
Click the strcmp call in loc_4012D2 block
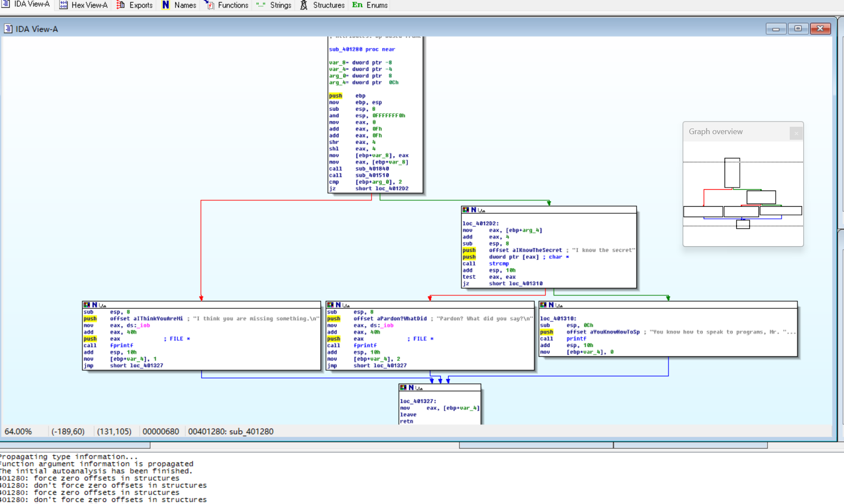coord(498,264)
